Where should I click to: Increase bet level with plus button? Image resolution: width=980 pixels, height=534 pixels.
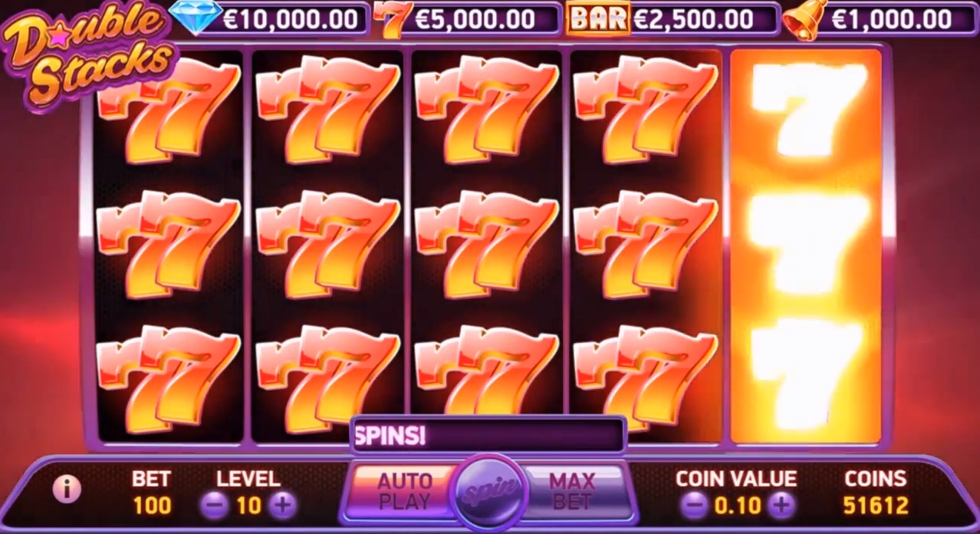[x=283, y=505]
